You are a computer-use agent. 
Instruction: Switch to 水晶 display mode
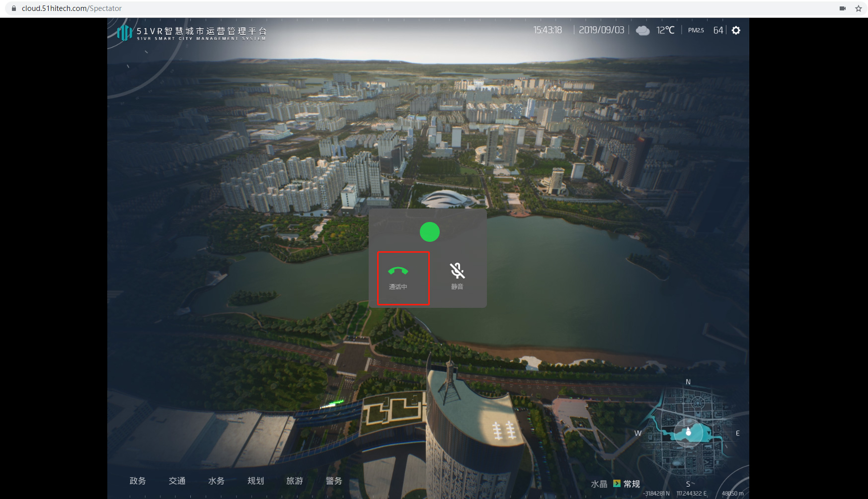coord(599,484)
